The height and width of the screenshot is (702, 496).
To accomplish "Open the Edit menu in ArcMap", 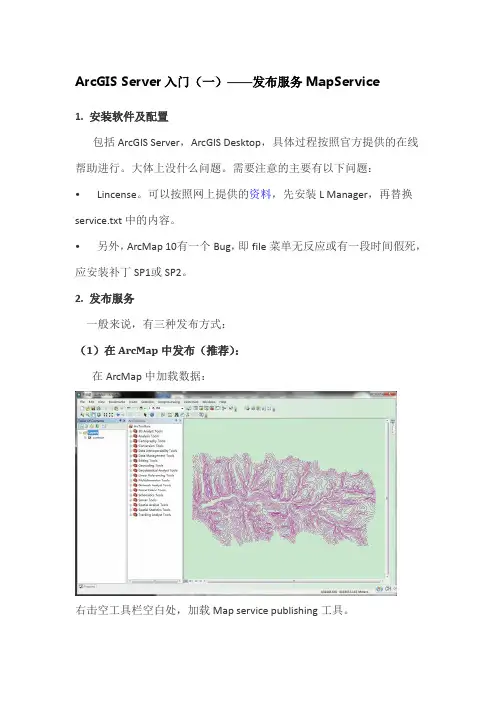I will [91, 402].
